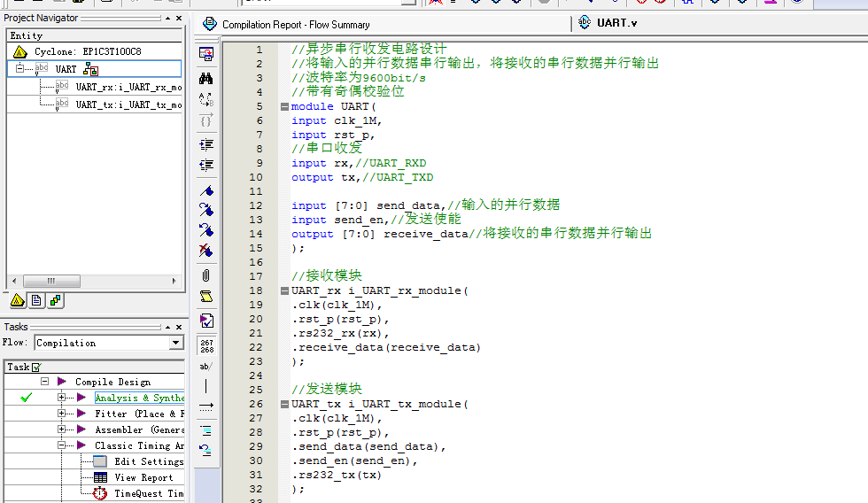Fold the UART_tx instance code block
Screen dimensions: 868x503
tap(284, 404)
